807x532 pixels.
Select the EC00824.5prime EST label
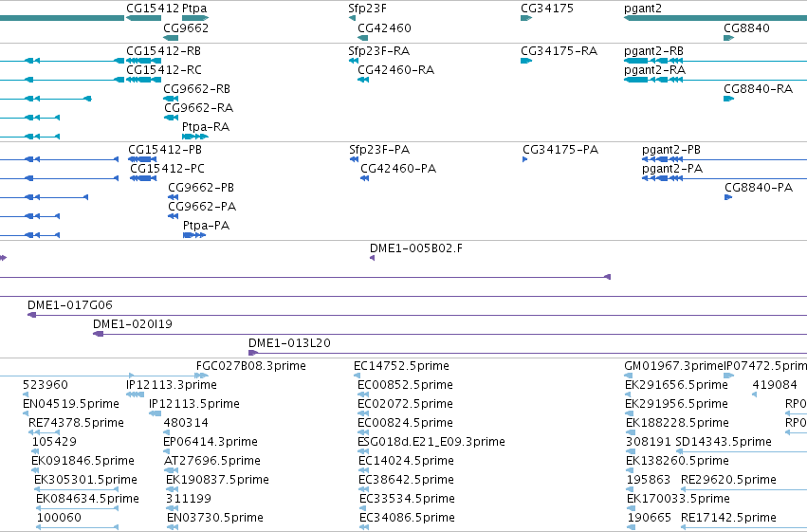click(406, 423)
